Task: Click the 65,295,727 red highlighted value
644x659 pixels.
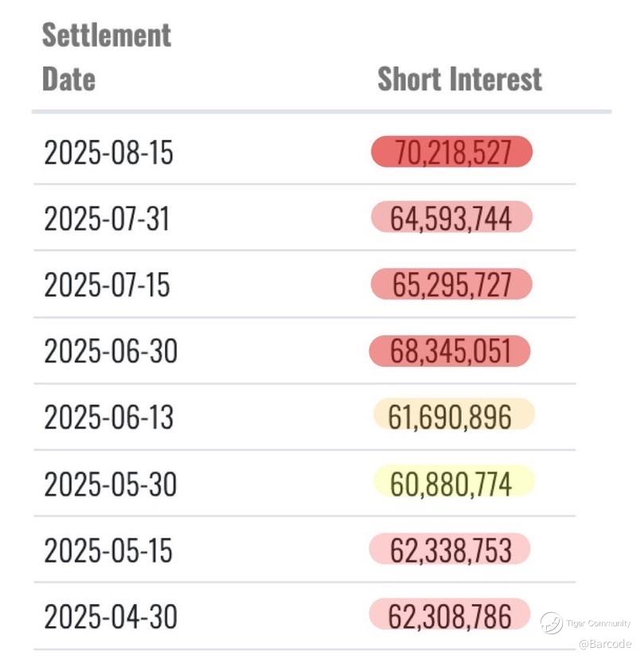Action: [x=451, y=283]
